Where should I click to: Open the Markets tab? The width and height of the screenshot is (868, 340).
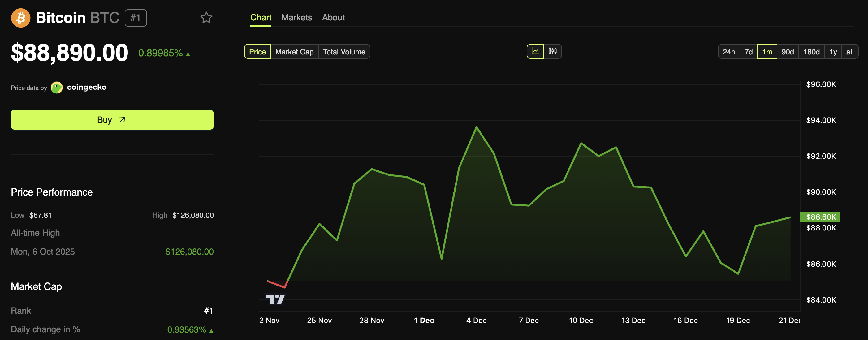(x=296, y=18)
